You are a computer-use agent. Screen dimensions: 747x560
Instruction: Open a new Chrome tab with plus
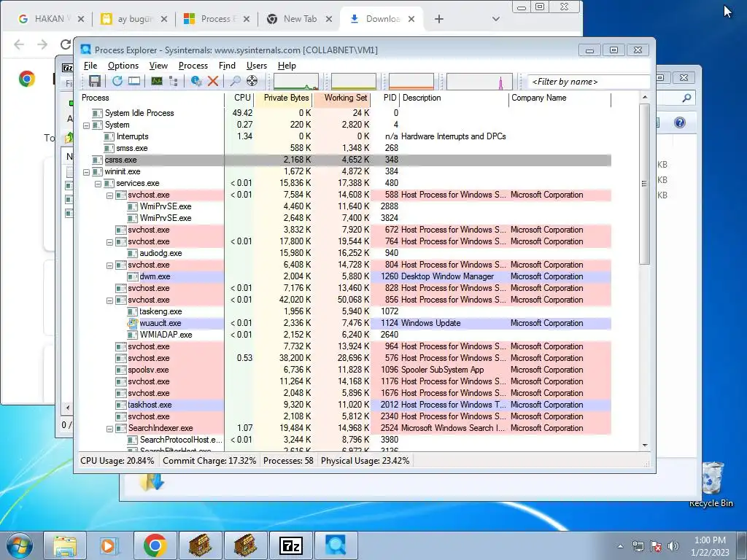tap(438, 19)
